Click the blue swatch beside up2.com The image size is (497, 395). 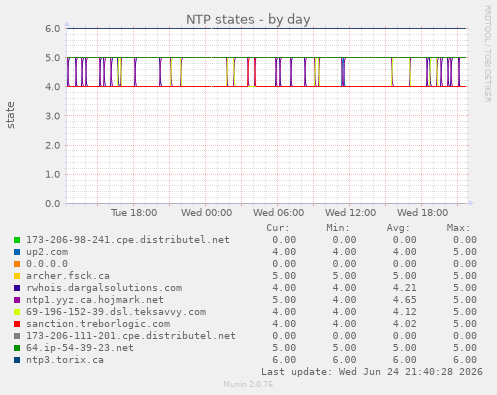(17, 252)
